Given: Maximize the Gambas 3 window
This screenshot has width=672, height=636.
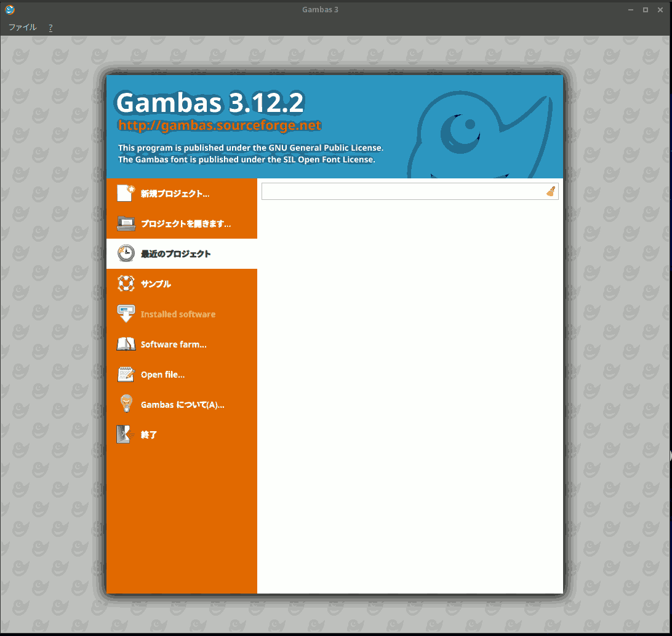Looking at the screenshot, I should point(645,10).
